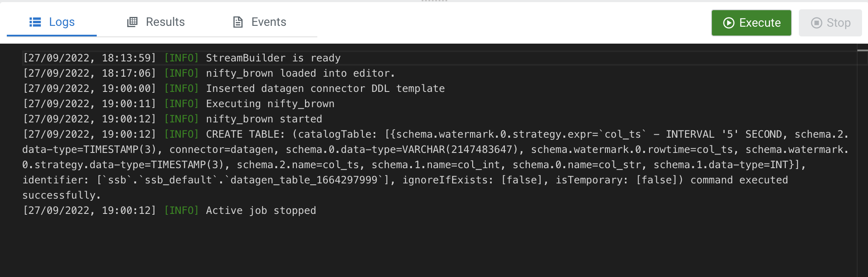Viewport: 868px width, 277px height.
Task: Click the play icon on Execute
Action: 728,23
